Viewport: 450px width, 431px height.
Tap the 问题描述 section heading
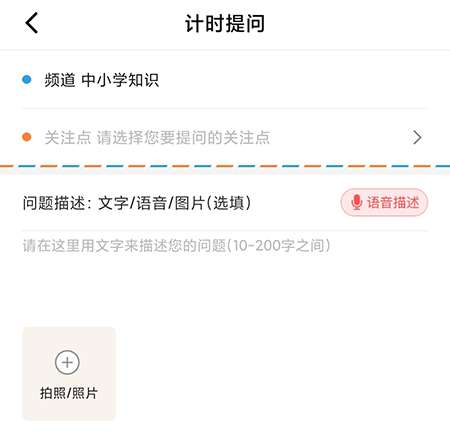(x=54, y=203)
